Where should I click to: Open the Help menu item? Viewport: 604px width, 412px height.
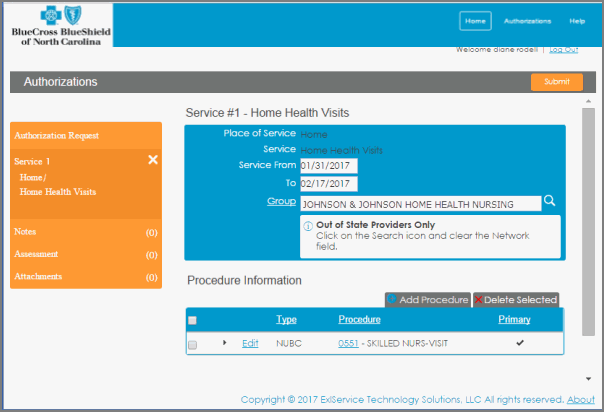(x=577, y=21)
